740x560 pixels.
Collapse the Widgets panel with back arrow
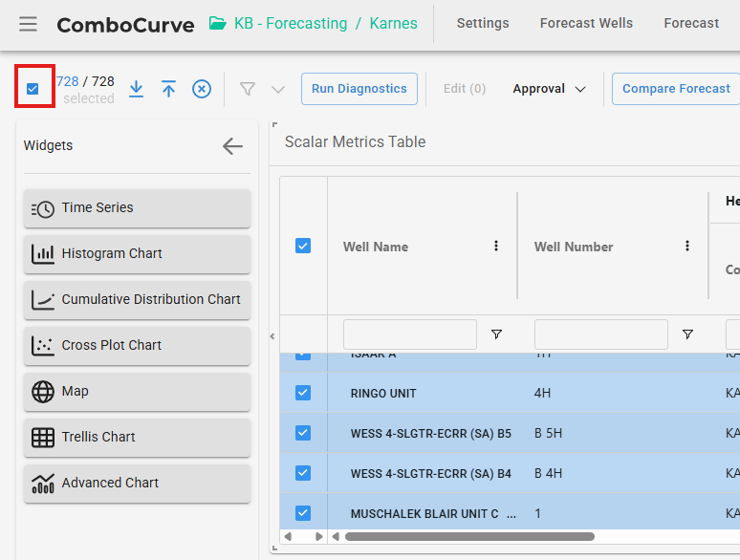tap(232, 146)
